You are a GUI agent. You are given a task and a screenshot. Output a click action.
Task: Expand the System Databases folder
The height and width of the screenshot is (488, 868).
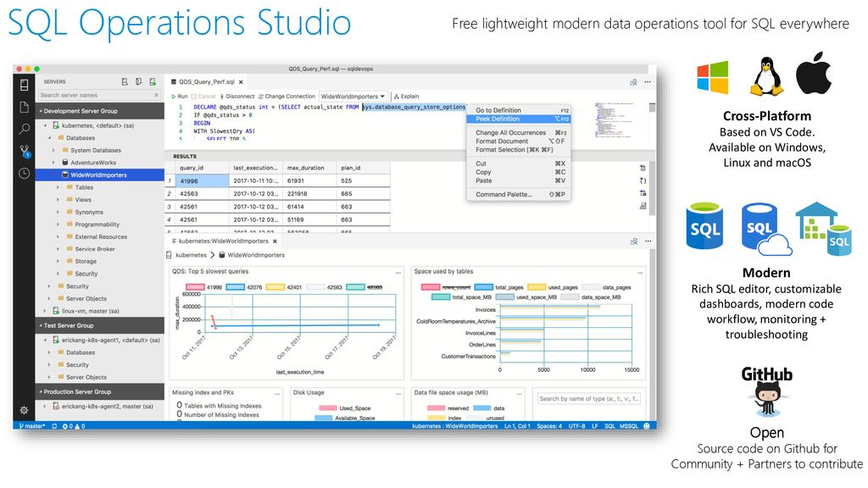[x=53, y=150]
